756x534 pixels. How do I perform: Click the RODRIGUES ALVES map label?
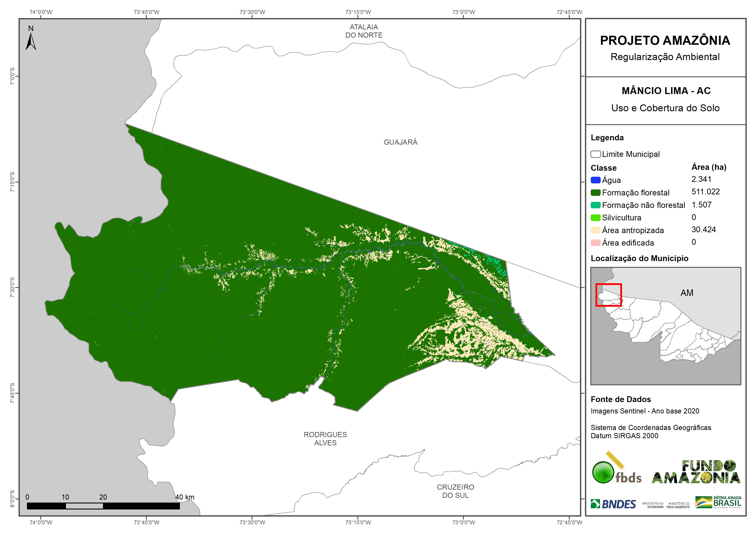[x=325, y=439]
